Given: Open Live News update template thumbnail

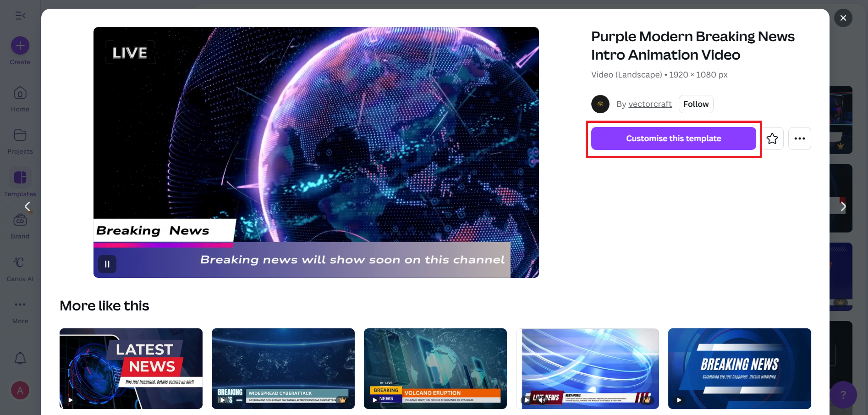Looking at the screenshot, I should coord(588,369).
